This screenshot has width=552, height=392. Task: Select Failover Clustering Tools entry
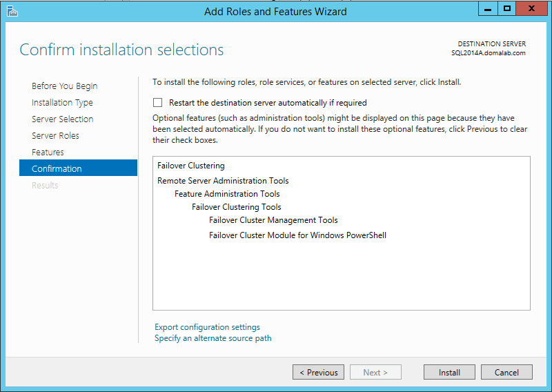coord(236,207)
